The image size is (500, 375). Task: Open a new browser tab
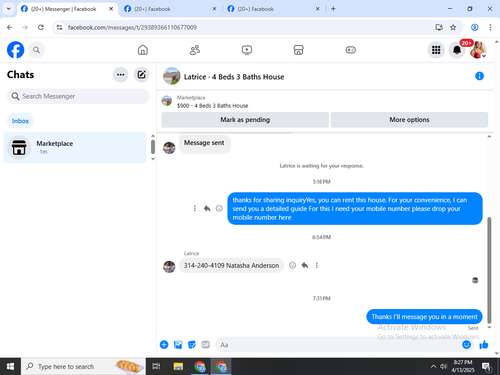(x=333, y=9)
